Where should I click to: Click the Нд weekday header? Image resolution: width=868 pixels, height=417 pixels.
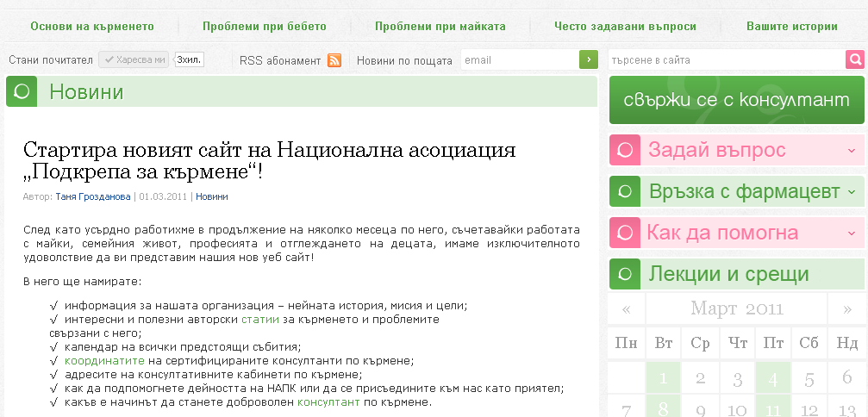pyautogui.click(x=847, y=343)
